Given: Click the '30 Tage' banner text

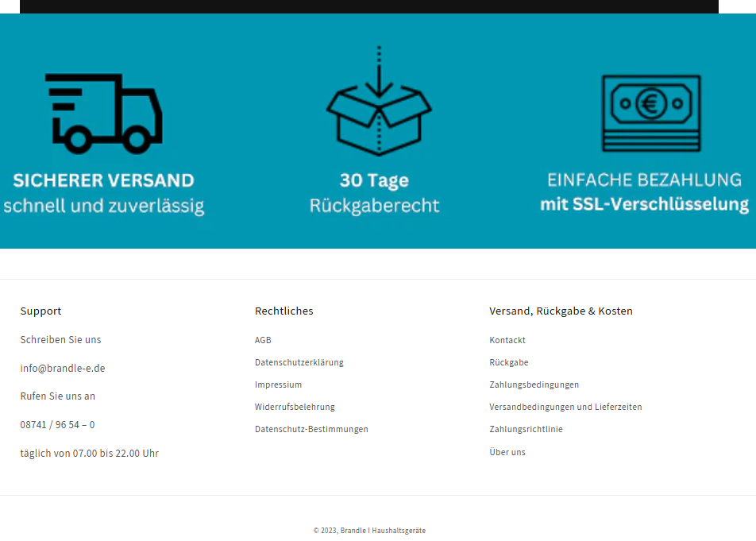Looking at the screenshot, I should pyautogui.click(x=374, y=180).
